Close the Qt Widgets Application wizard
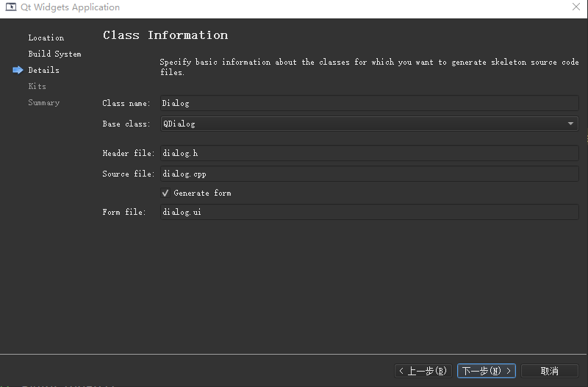Image resolution: width=588 pixels, height=387 pixels. point(576,7)
